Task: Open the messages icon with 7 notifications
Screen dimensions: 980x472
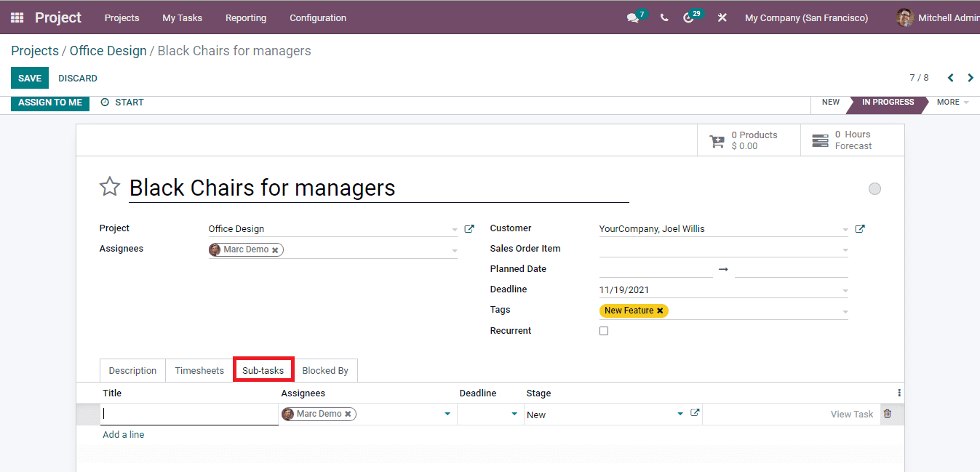Action: click(632, 17)
